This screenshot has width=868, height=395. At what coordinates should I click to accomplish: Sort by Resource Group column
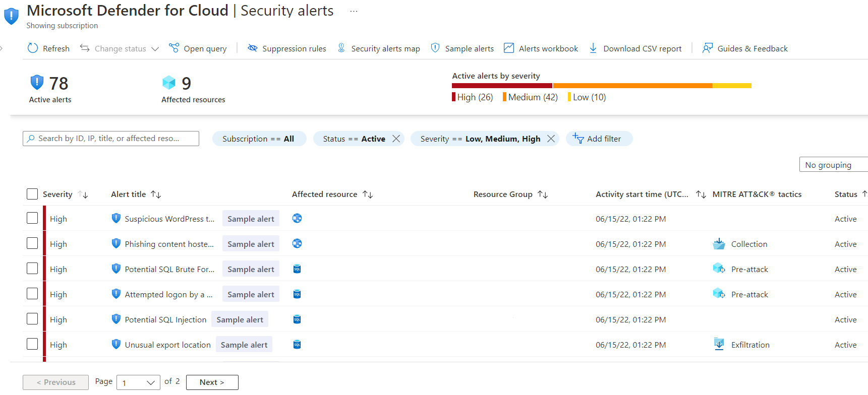tap(543, 194)
